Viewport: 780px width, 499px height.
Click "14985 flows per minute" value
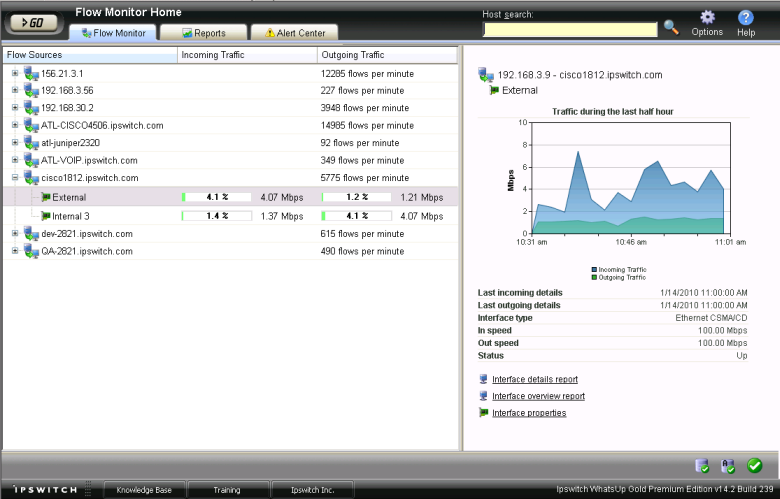tap(367, 125)
